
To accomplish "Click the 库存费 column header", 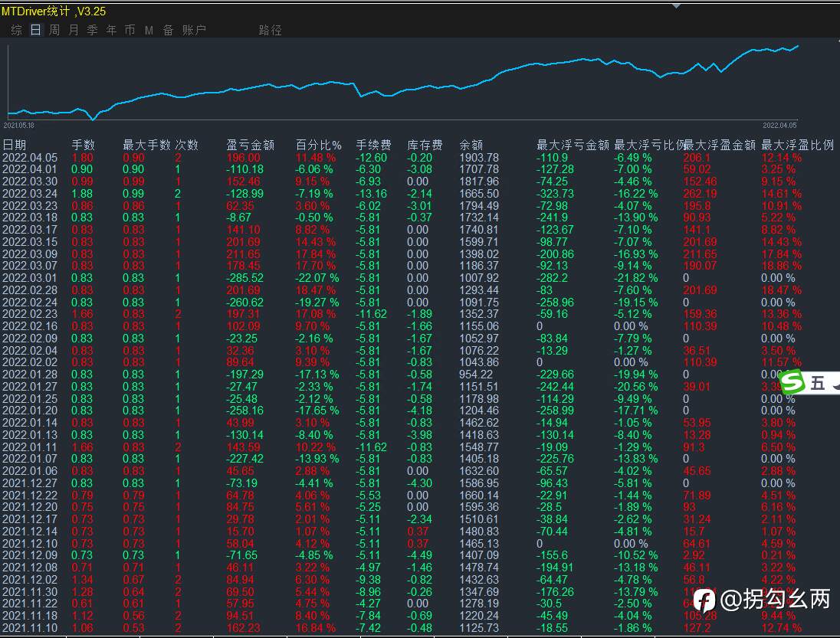I will [425, 145].
